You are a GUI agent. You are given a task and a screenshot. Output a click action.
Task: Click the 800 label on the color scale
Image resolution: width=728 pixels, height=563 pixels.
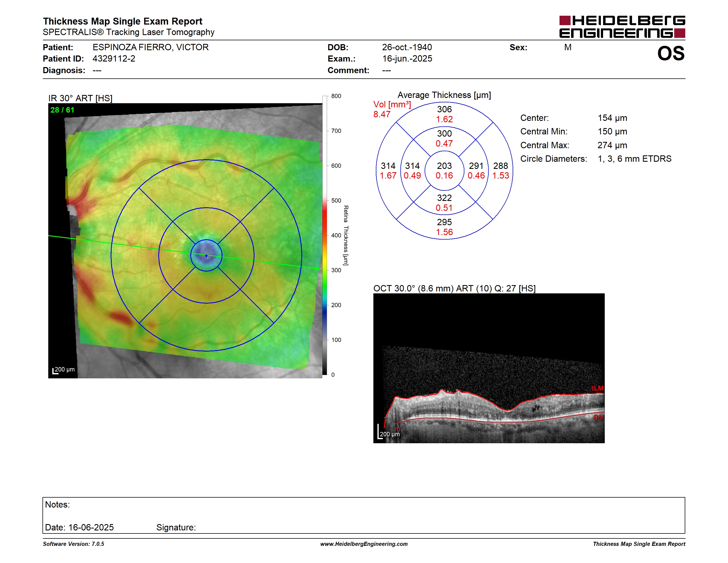click(336, 96)
